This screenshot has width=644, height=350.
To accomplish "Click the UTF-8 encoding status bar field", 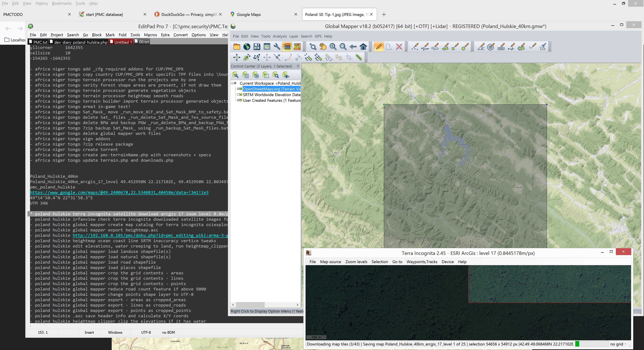I will (146, 332).
